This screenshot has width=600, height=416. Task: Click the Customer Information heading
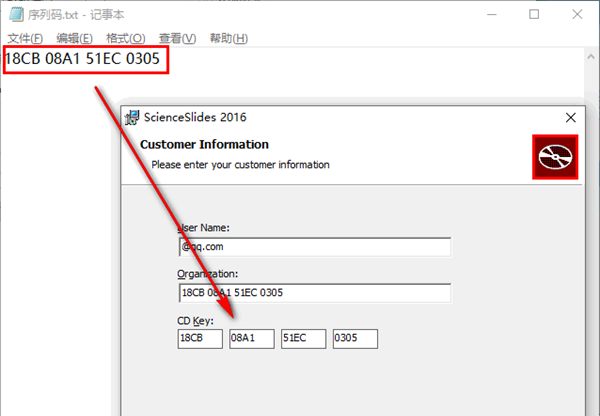tap(204, 144)
